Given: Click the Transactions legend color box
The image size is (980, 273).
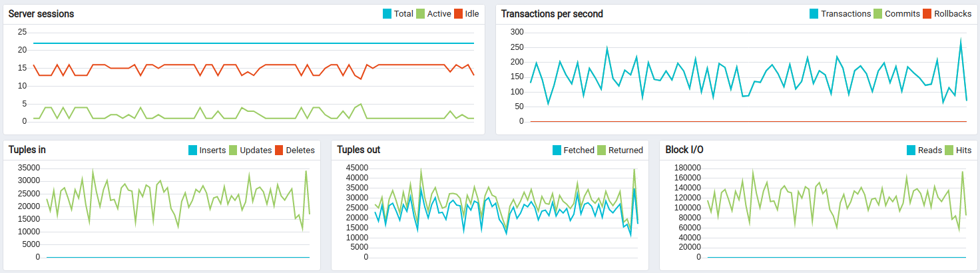Looking at the screenshot, I should (x=813, y=14).
